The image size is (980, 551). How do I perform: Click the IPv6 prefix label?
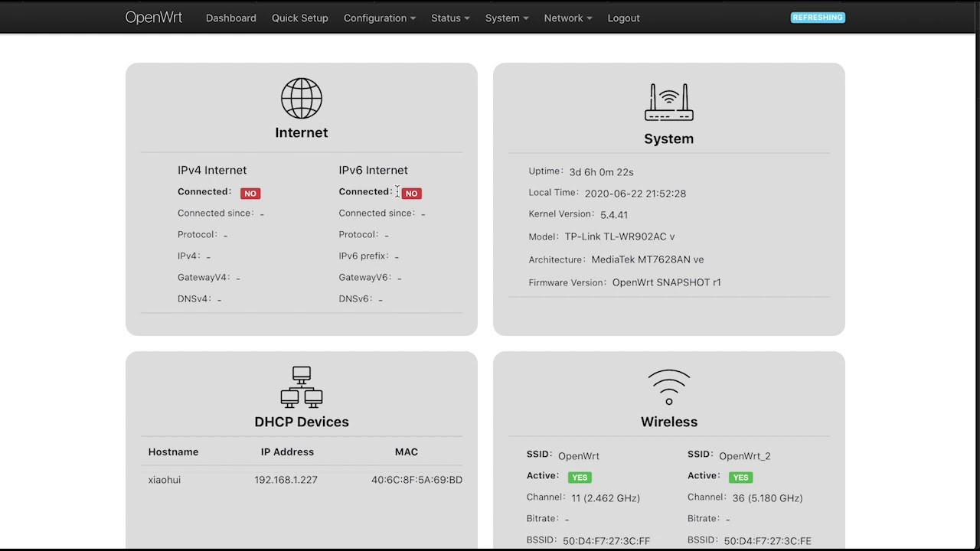pos(364,256)
